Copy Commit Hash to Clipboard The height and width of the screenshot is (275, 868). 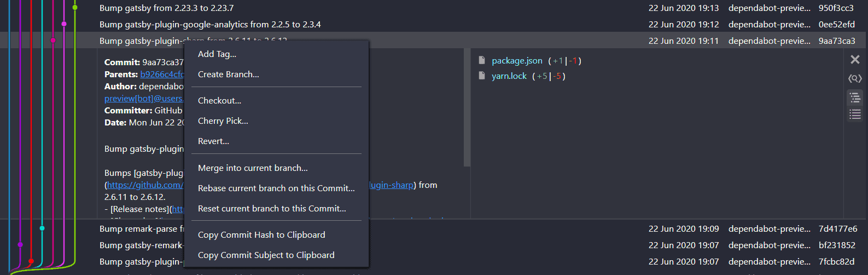(x=261, y=235)
